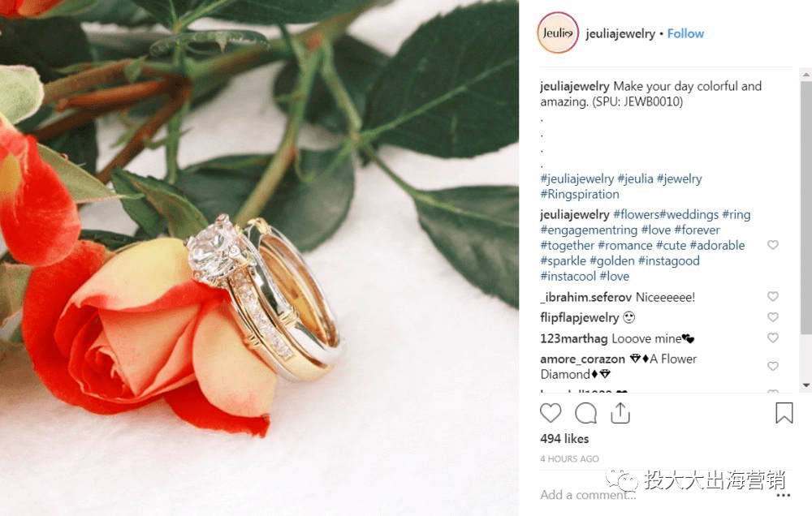The image size is (812, 516).
Task: Visit the flipflapjewelry commenter profile
Action: coord(579,317)
